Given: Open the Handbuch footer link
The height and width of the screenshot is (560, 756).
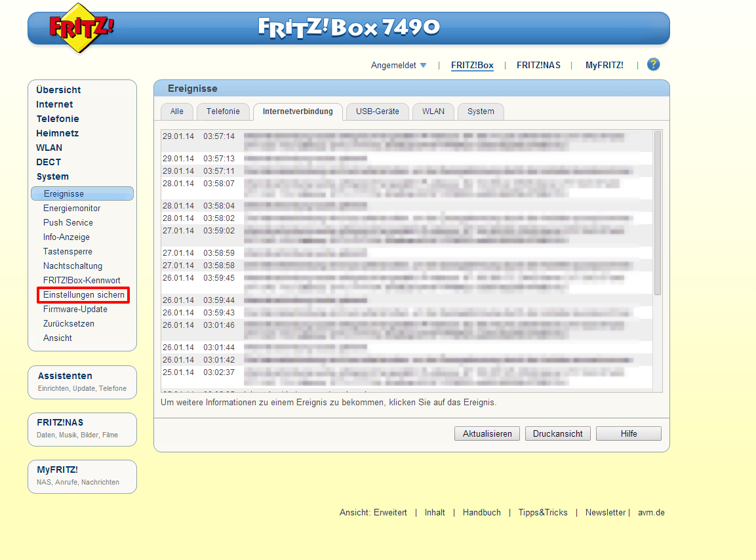Looking at the screenshot, I should coord(482,512).
